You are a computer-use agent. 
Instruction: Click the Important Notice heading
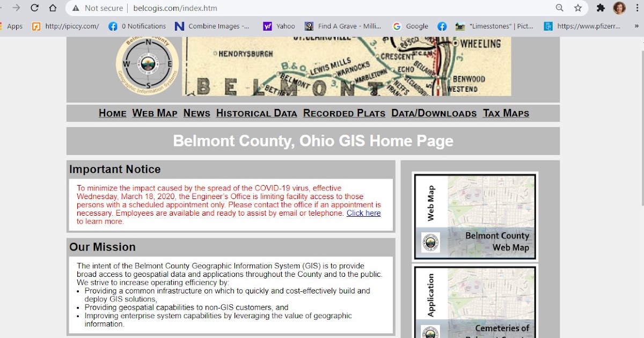point(115,170)
